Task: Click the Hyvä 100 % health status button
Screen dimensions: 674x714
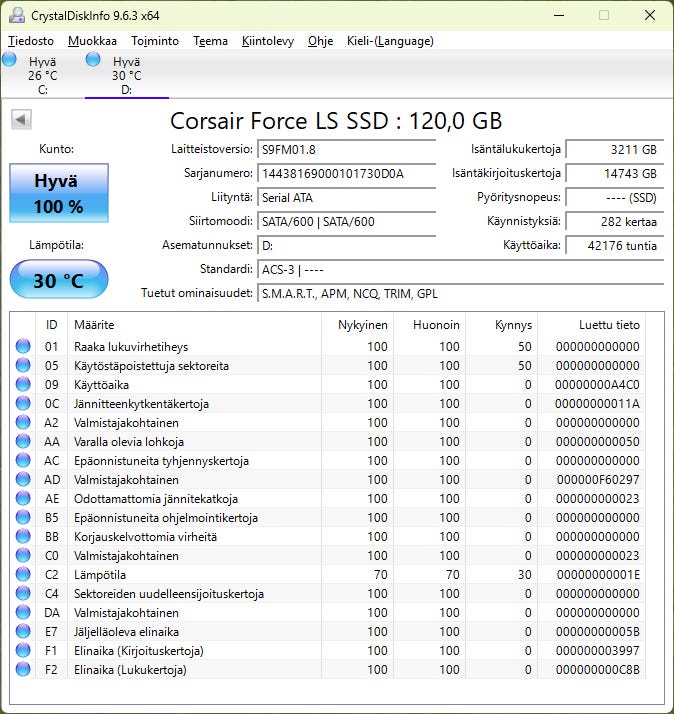Action: (x=59, y=194)
